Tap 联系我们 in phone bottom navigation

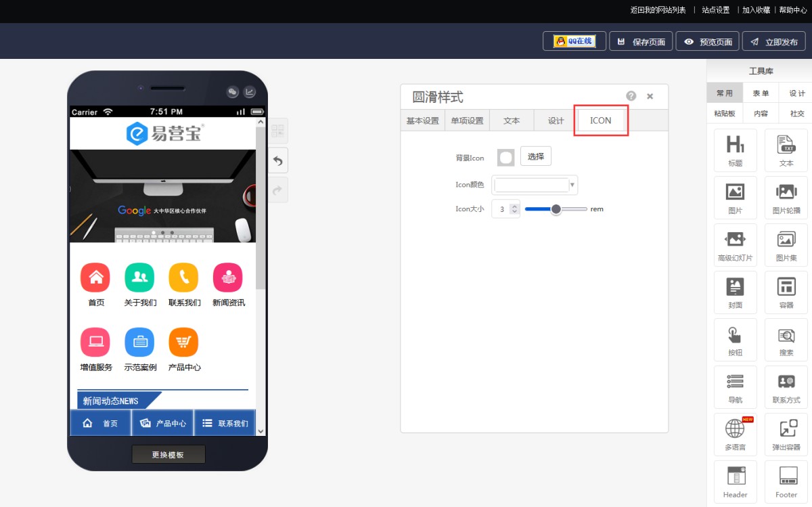pos(225,423)
